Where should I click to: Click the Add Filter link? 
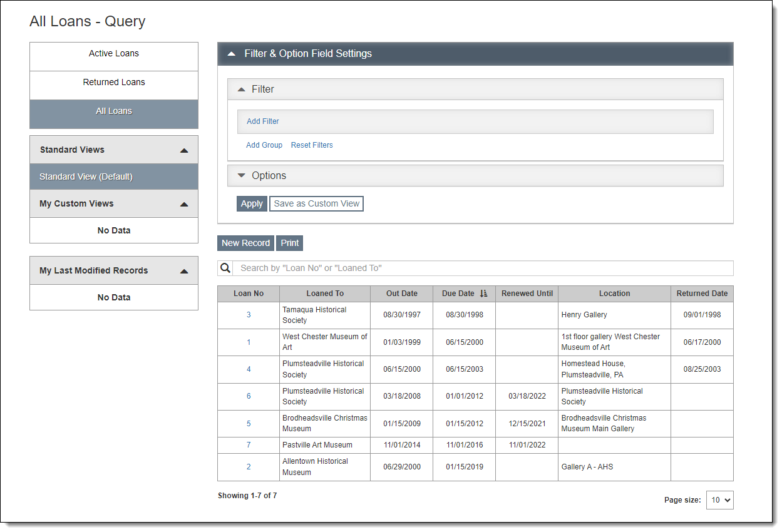click(x=263, y=121)
